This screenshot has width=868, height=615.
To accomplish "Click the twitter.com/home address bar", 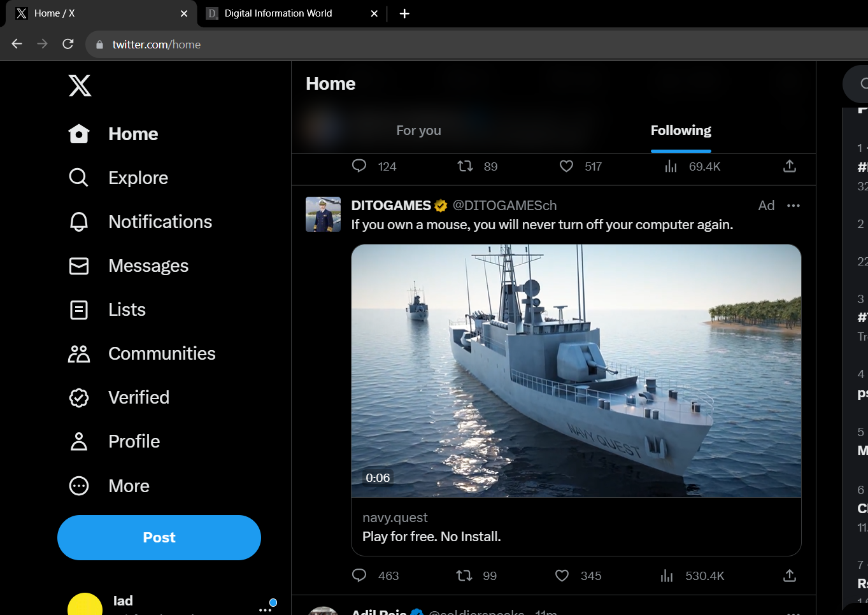I will click(476, 45).
